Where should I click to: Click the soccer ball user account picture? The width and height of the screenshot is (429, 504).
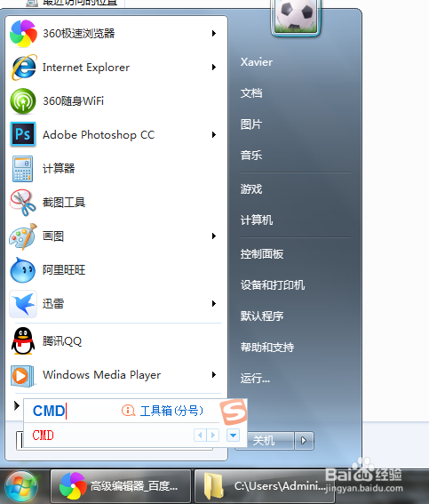[x=296, y=17]
